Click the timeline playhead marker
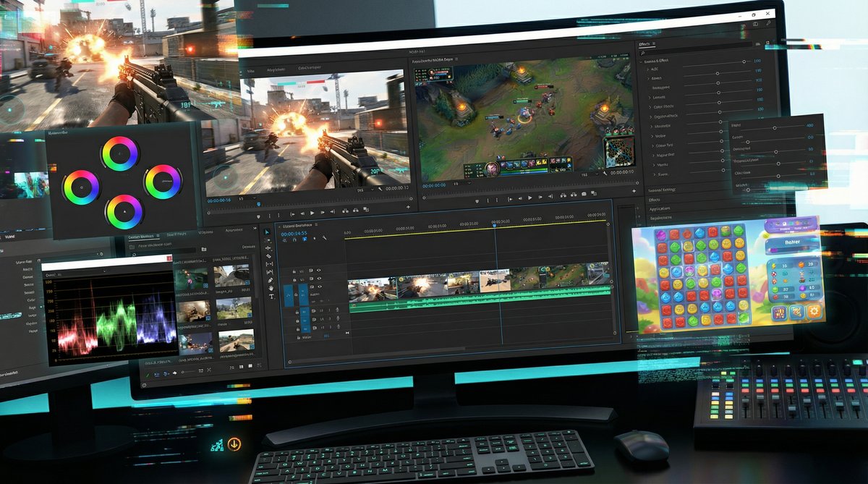The height and width of the screenshot is (484, 868). pos(495,225)
